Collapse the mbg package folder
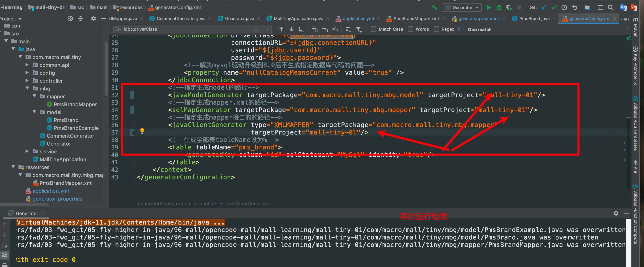This screenshot has width=644, height=267. pos(27,88)
